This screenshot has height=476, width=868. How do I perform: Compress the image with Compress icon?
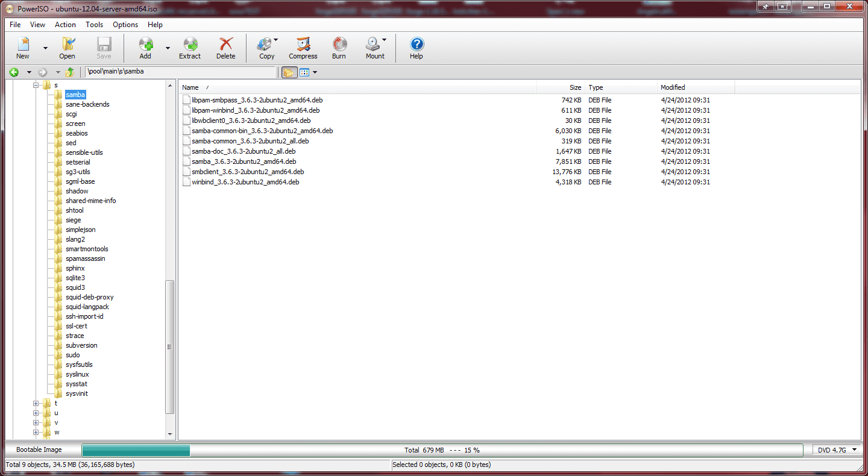(303, 44)
